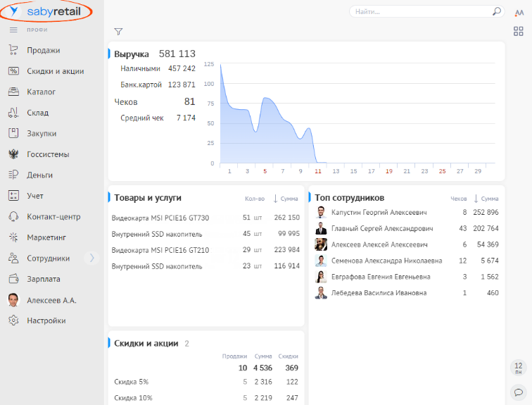Click the Госсистемы eagle icon

point(13,154)
